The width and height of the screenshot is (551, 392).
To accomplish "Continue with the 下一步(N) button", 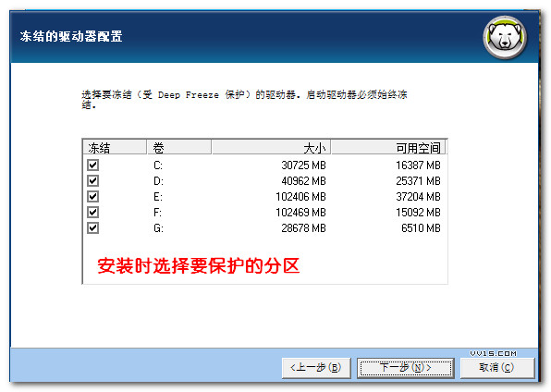I will [406, 368].
